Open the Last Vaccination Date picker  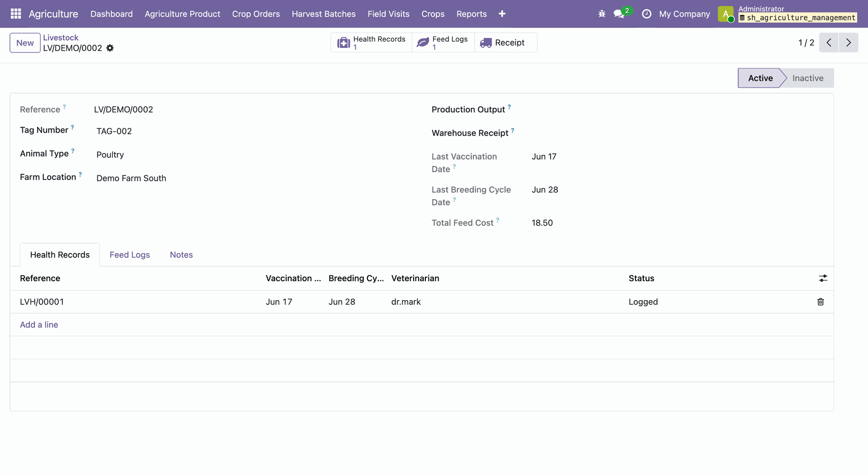(544, 156)
